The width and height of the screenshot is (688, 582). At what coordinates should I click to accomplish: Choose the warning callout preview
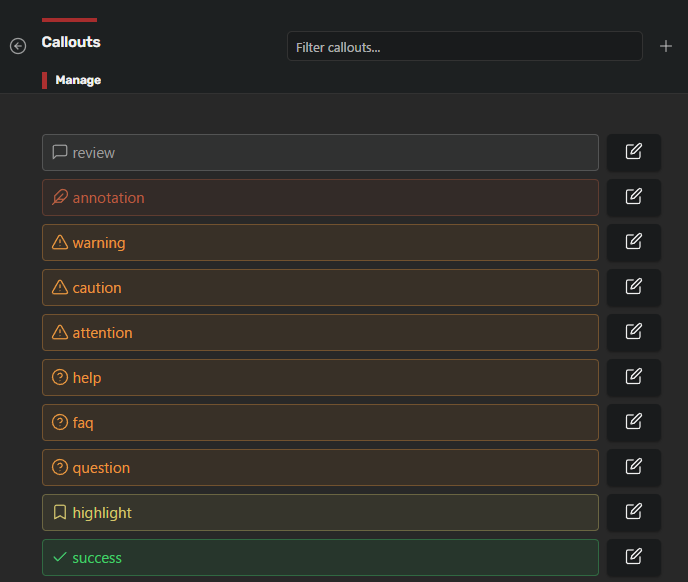click(x=320, y=242)
